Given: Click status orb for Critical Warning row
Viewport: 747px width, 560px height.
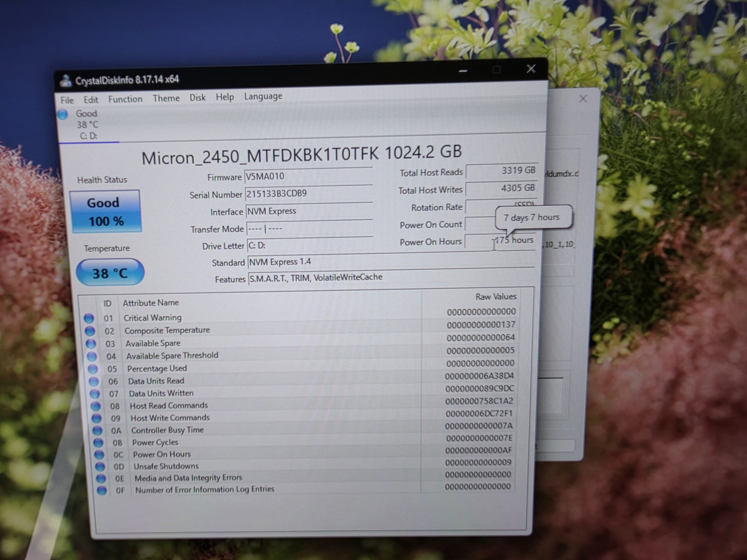Looking at the screenshot, I should pyautogui.click(x=89, y=318).
